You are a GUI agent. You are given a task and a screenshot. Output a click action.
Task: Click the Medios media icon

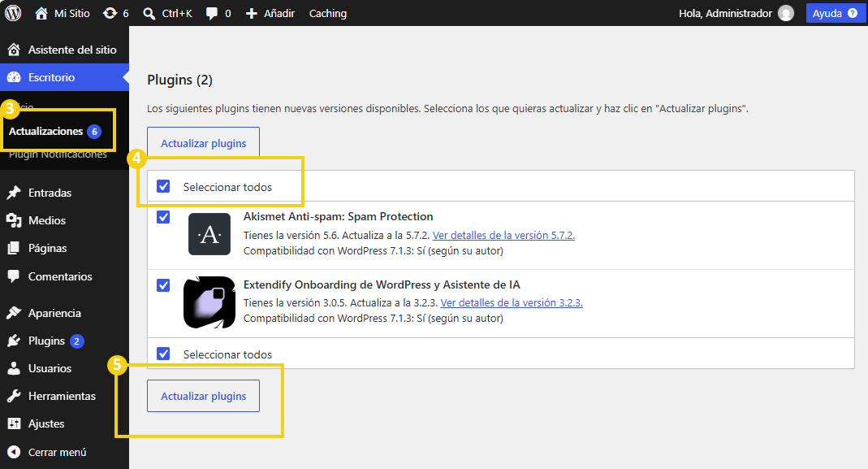pyautogui.click(x=14, y=220)
